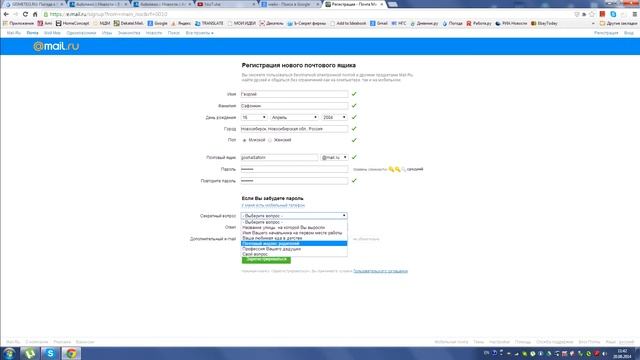Open the birth year dropdown

tap(334, 118)
